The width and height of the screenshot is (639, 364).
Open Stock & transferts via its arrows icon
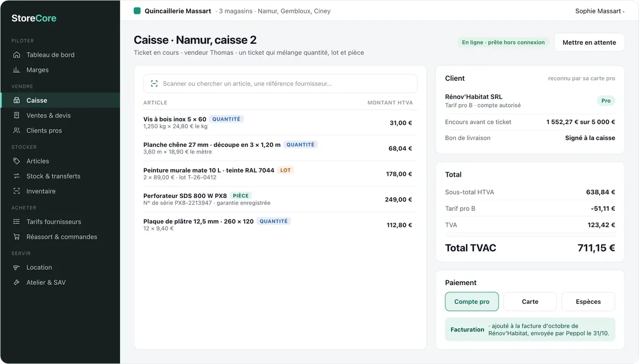[17, 176]
